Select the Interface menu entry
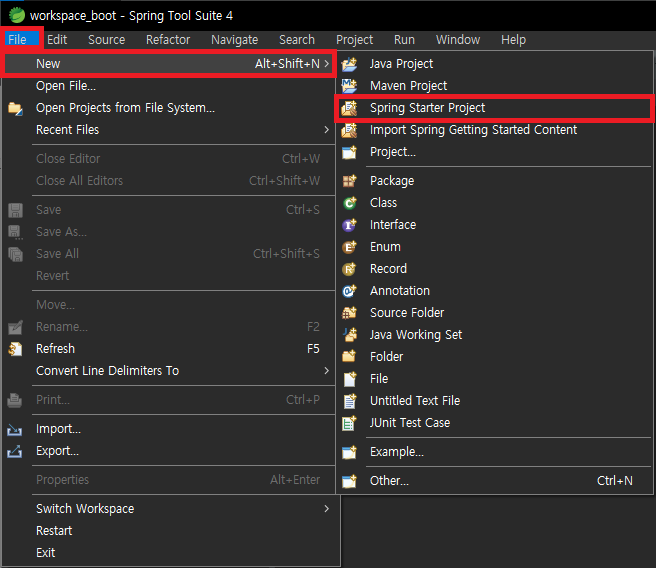The height and width of the screenshot is (568, 656). (494, 225)
